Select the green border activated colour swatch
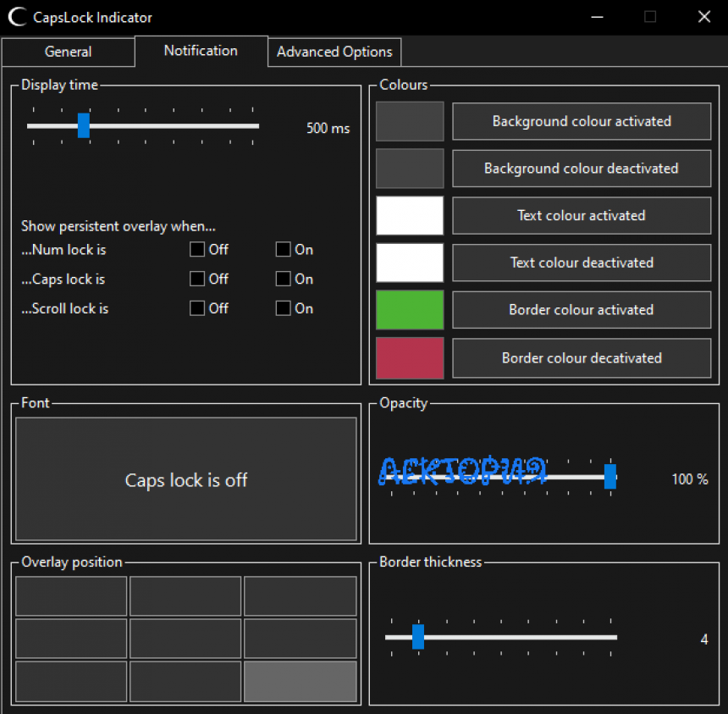This screenshot has height=714, width=728. pos(410,310)
